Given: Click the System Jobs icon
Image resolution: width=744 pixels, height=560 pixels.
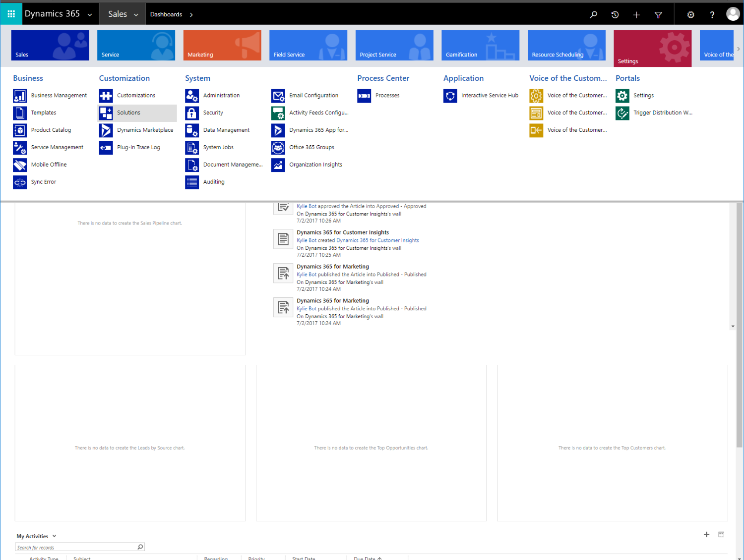Looking at the screenshot, I should point(192,148).
